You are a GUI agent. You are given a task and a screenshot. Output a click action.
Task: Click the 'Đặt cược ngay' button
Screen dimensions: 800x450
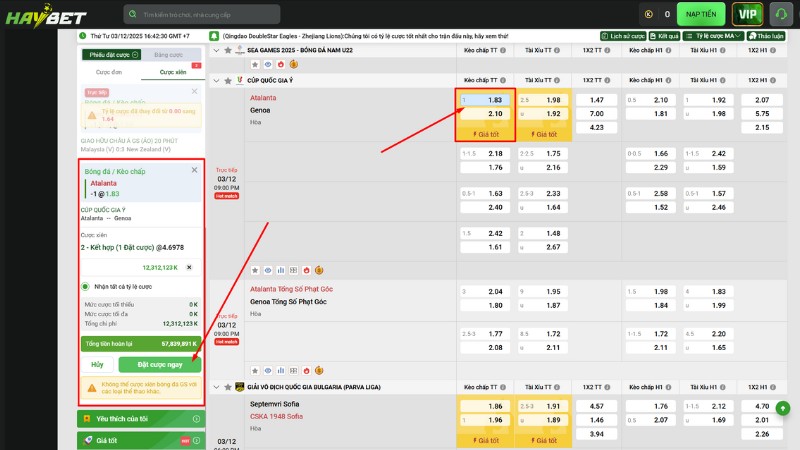click(160, 364)
